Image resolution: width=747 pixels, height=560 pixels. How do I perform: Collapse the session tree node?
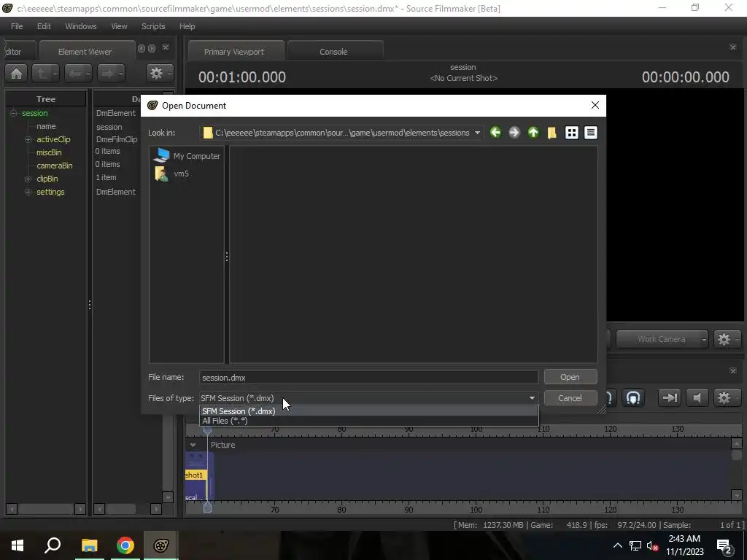pyautogui.click(x=14, y=113)
